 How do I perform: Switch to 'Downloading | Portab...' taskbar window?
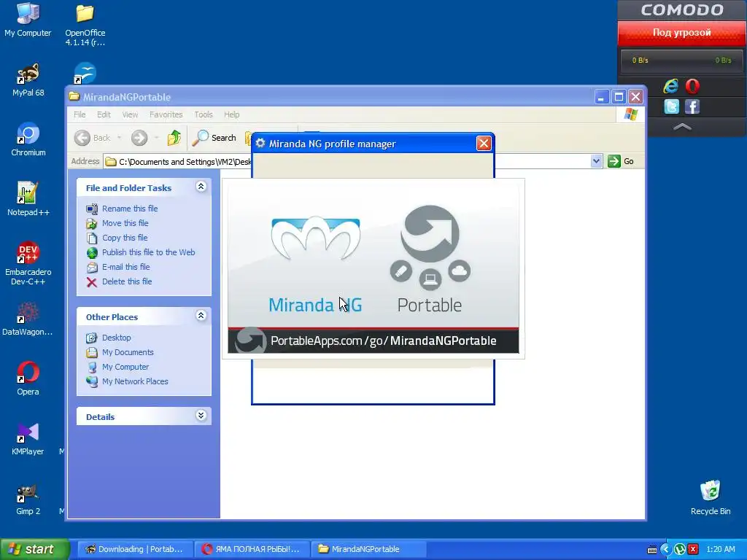135,549
